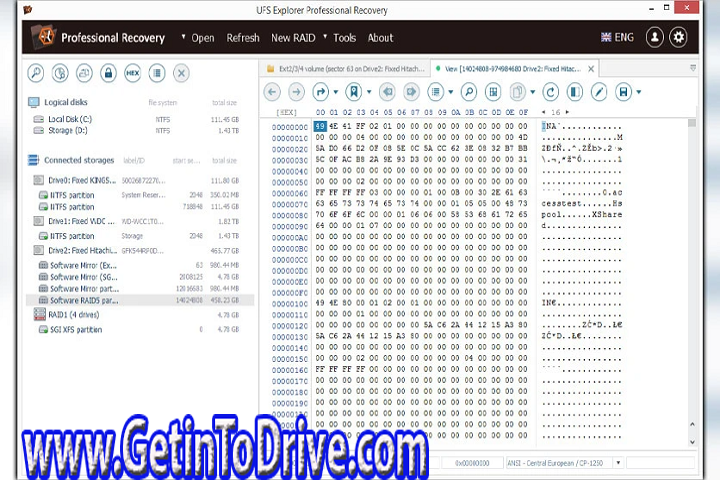Open the settings gear icon in header
The height and width of the screenshot is (480, 720).
coord(678,37)
